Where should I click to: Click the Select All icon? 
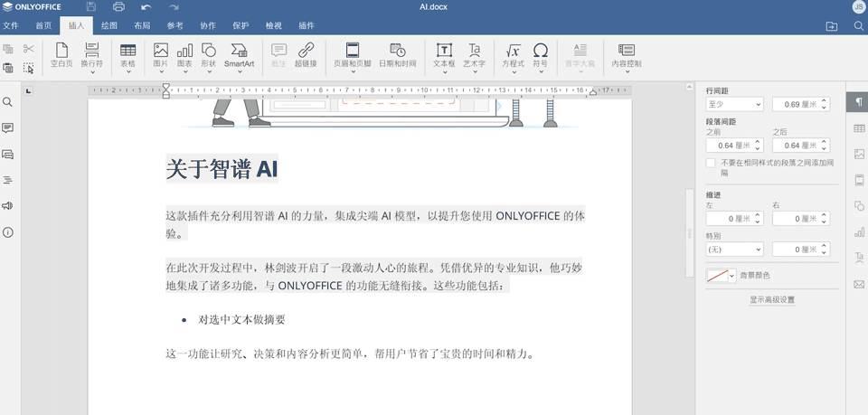click(28, 68)
